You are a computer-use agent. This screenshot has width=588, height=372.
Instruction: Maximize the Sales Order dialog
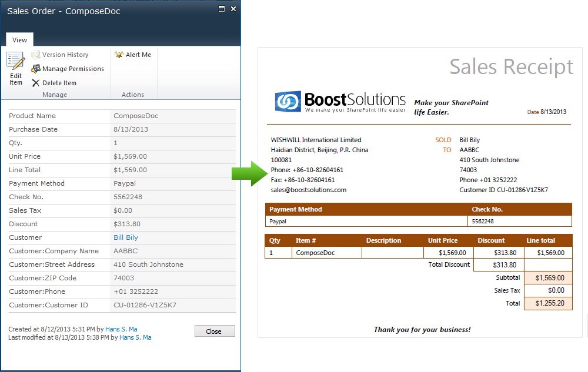pyautogui.click(x=222, y=9)
